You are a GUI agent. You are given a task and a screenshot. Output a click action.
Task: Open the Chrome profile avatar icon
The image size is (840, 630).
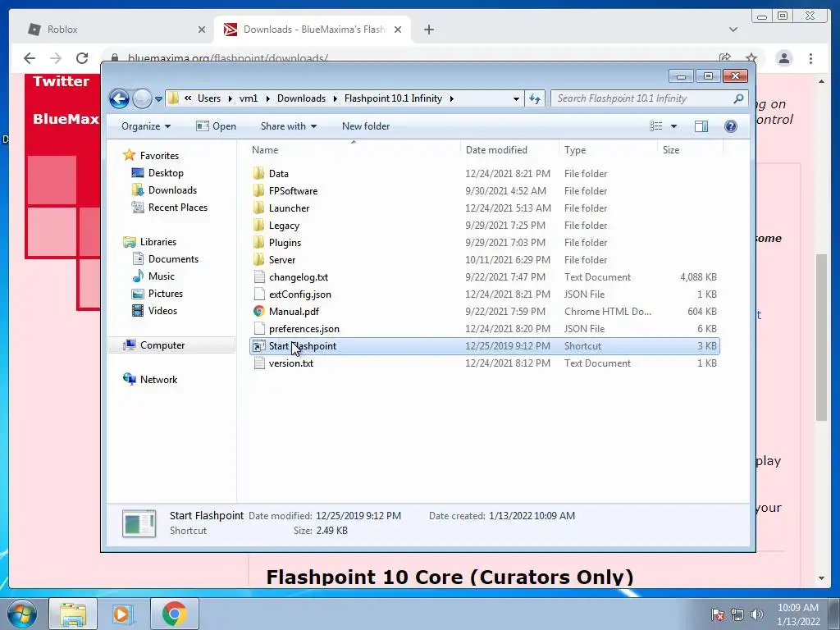(x=783, y=58)
